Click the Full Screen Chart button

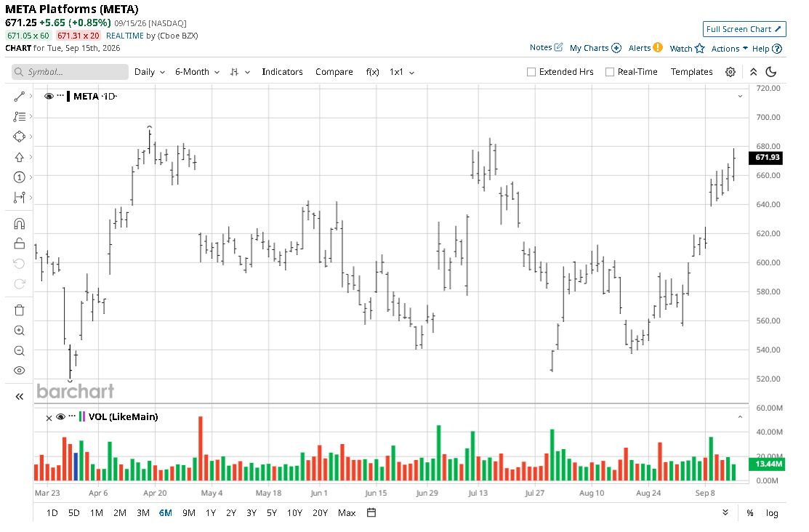744,29
